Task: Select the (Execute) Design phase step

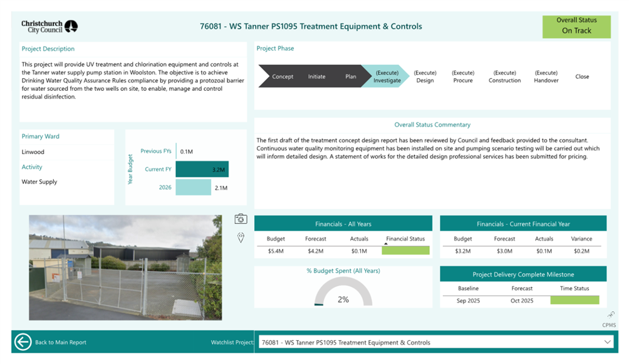Action: [425, 76]
